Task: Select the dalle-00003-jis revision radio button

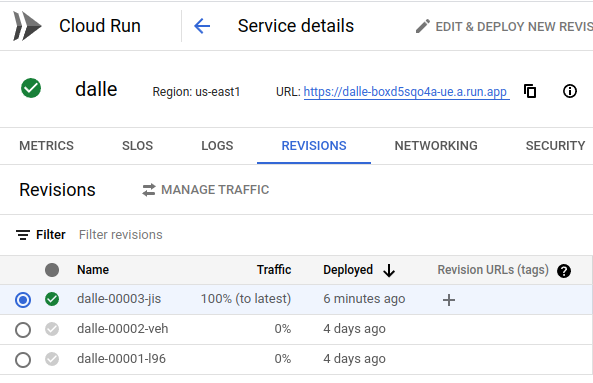Action: [23, 300]
